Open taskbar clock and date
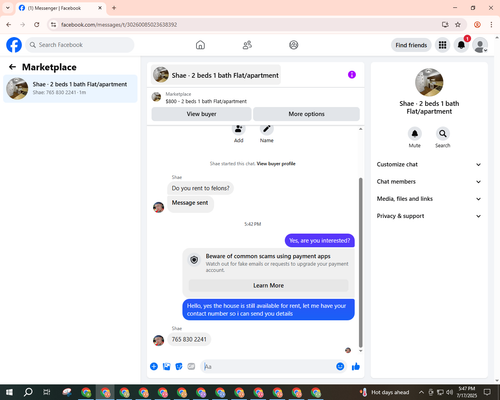Viewport: 500px width, 400px height. point(466,392)
